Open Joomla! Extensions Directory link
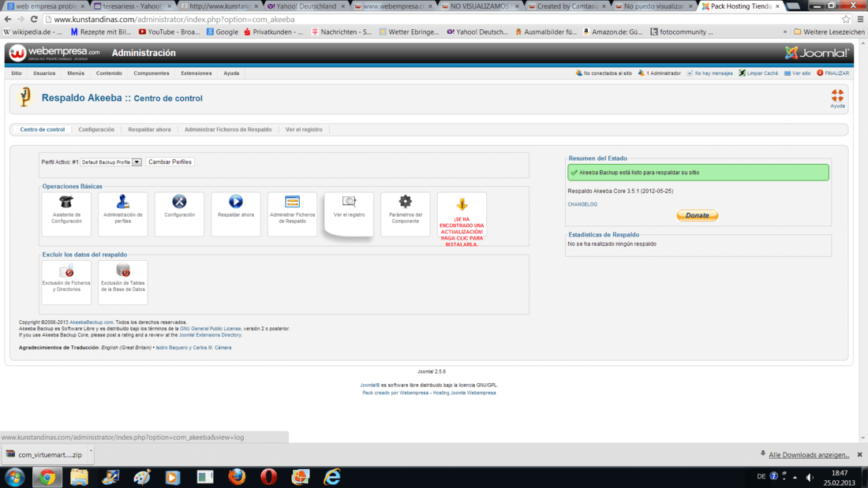This screenshot has height=488, width=868. (x=211, y=335)
